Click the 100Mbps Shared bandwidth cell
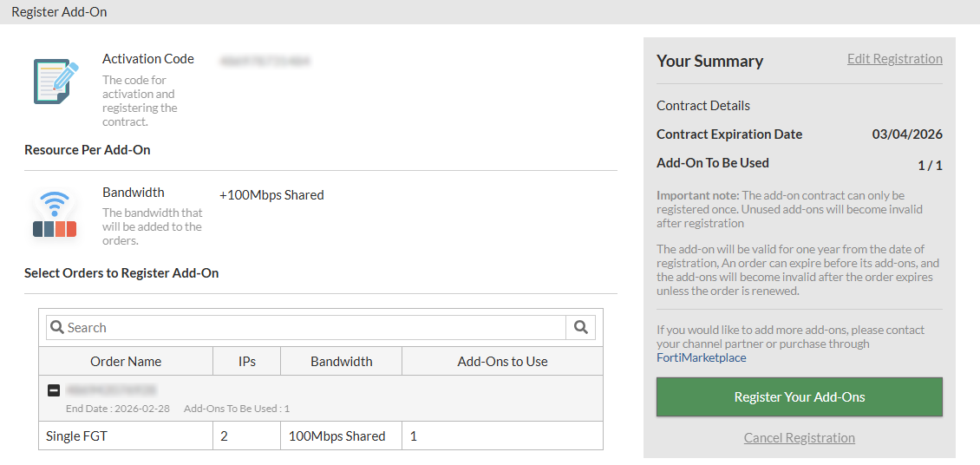 [x=336, y=436]
